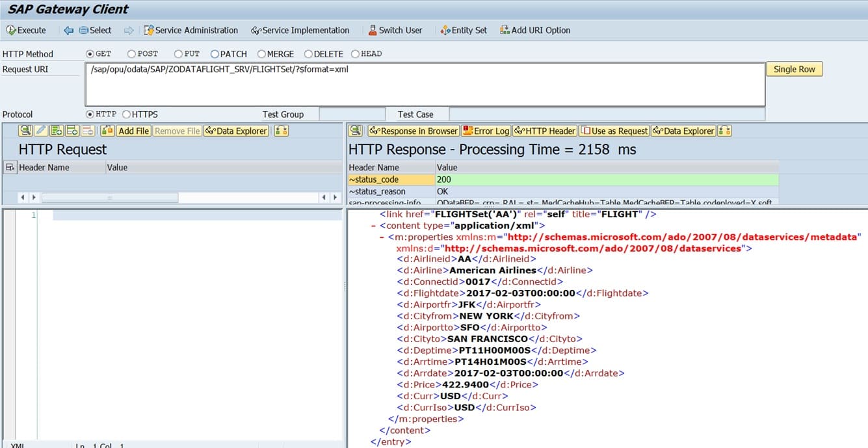This screenshot has width=868, height=448.
Task: Click the forward arrow after Select
Action: 129,30
